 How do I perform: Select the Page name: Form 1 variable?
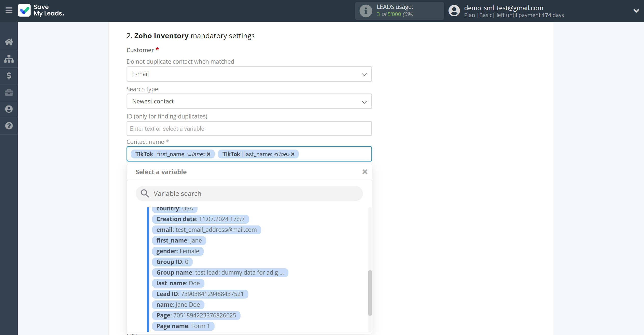(x=183, y=326)
